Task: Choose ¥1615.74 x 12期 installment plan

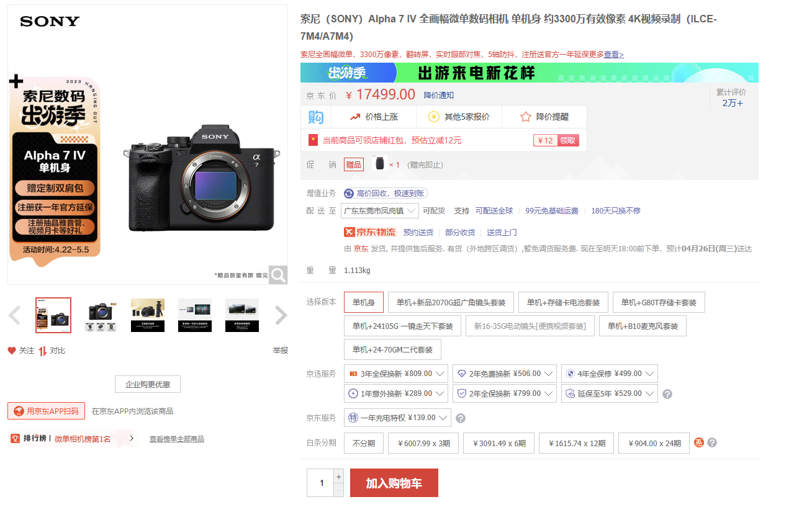Action: tap(577, 443)
